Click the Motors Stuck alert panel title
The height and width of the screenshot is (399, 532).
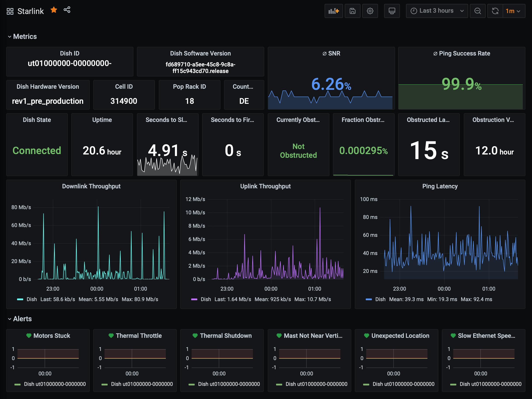click(x=51, y=336)
